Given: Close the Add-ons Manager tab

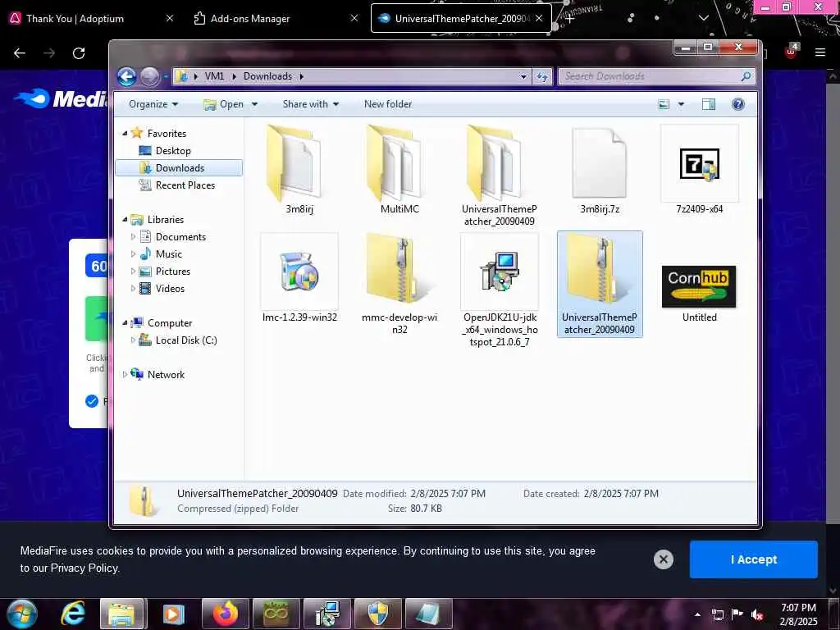Looking at the screenshot, I should coord(354,18).
